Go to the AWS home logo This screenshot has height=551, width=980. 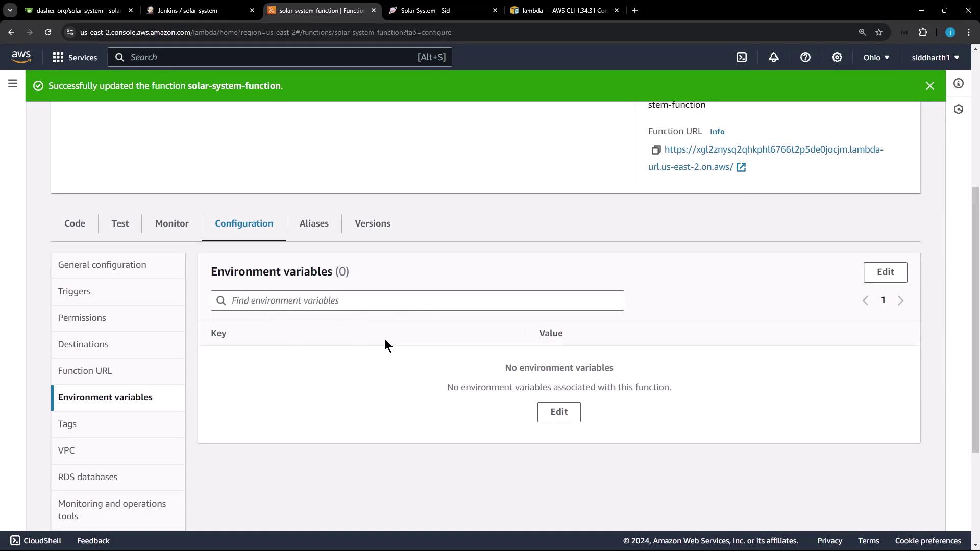[x=21, y=57]
